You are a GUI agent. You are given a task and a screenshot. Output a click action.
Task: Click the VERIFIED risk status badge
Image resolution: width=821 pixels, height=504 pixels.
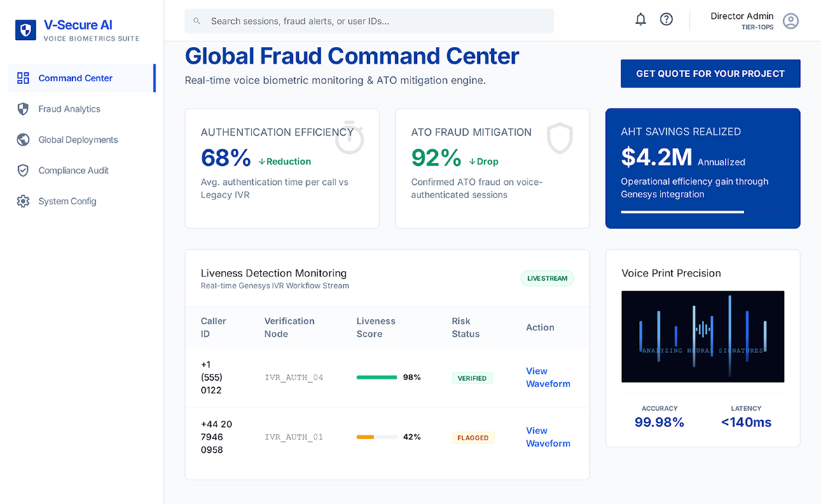click(472, 379)
